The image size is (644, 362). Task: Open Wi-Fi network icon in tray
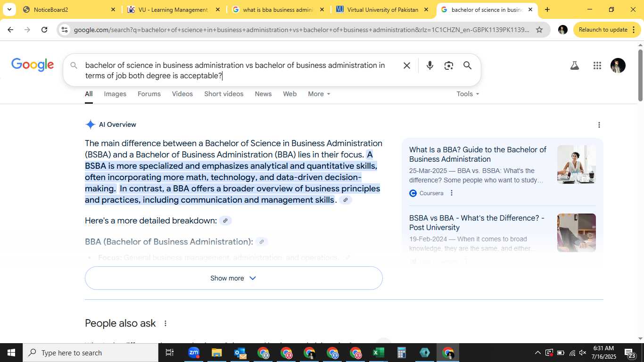[x=572, y=353]
